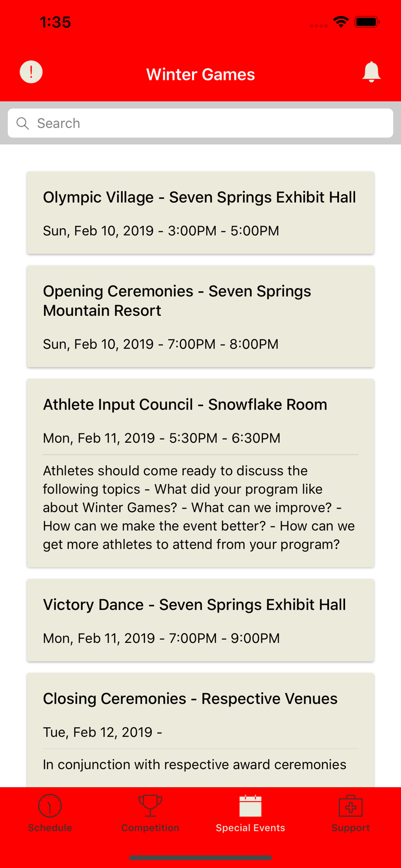
Task: Open notifications via bell icon
Action: click(x=371, y=72)
